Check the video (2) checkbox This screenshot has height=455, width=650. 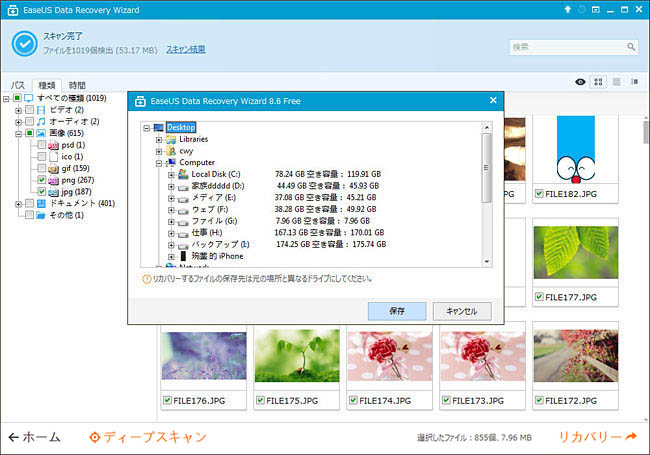29,110
